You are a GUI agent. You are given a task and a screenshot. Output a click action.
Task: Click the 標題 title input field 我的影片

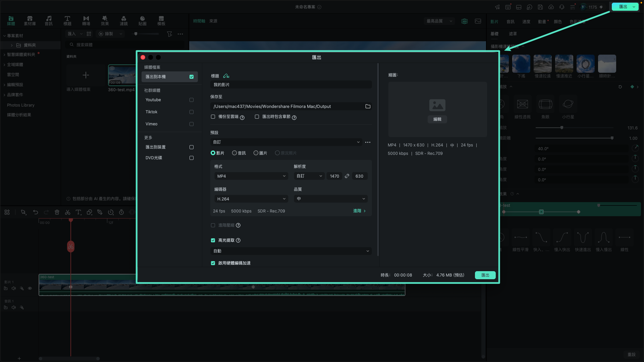(291, 85)
